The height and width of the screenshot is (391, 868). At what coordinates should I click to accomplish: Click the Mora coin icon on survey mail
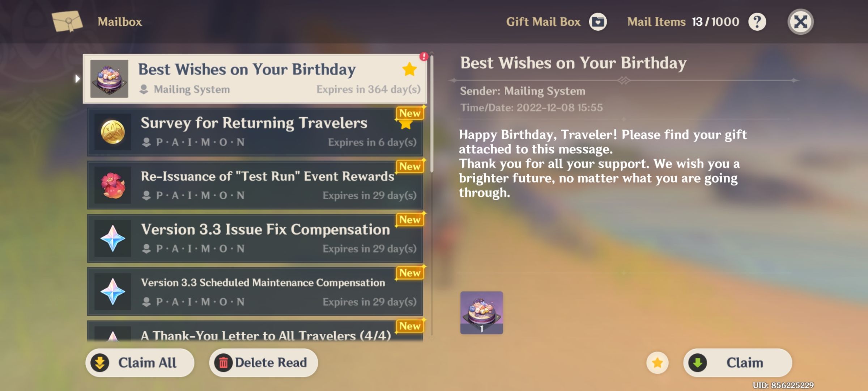[112, 132]
